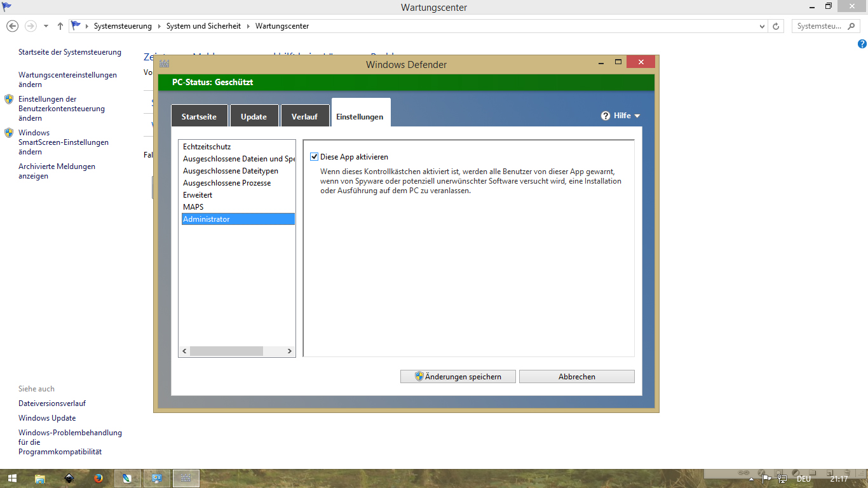Viewport: 868px width, 488px height.
Task: Switch to the feather pen taskbar app
Action: (128, 478)
